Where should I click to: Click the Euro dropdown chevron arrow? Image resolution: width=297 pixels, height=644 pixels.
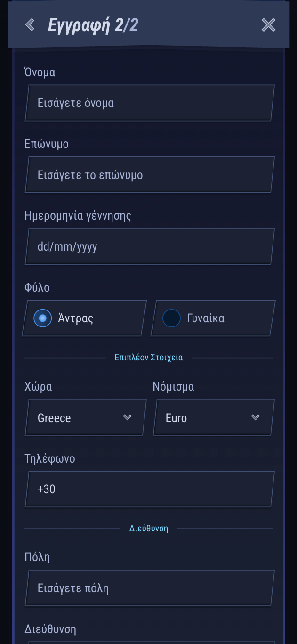pyautogui.click(x=256, y=417)
